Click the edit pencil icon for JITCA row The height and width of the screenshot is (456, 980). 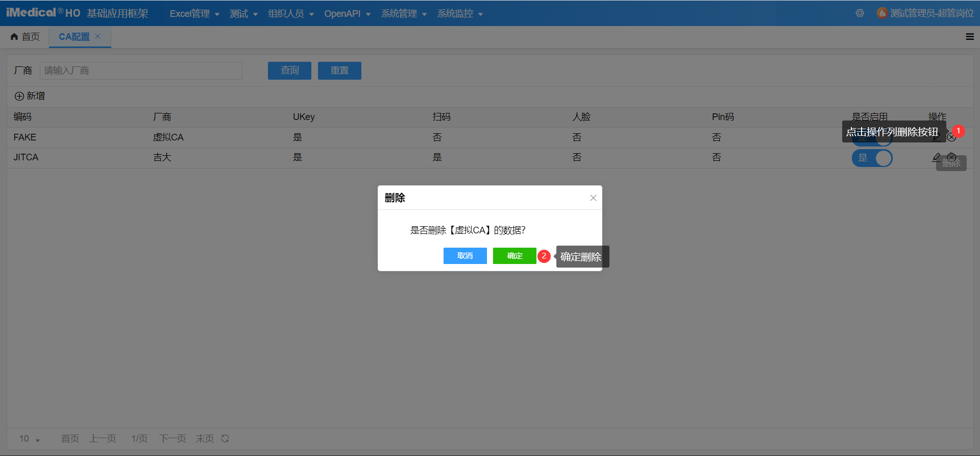(x=936, y=157)
